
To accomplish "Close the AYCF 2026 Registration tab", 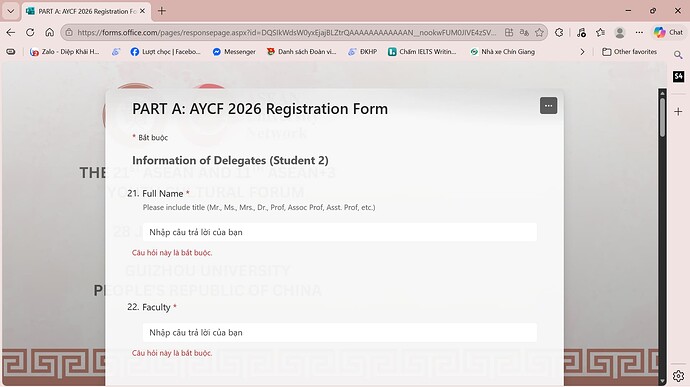I will click(143, 11).
